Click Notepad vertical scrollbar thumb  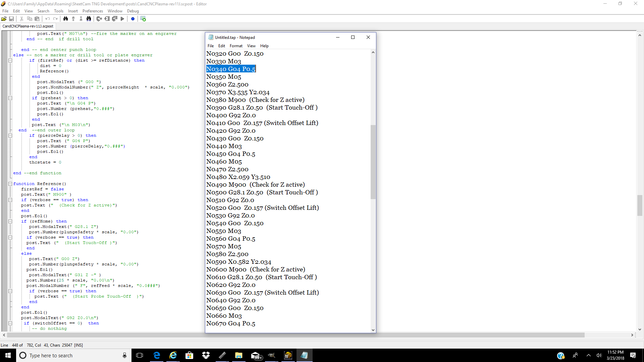coord(373,162)
